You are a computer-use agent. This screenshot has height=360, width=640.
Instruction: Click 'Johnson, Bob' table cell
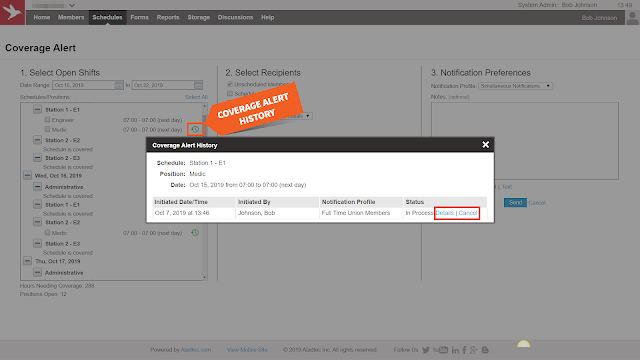277,213
